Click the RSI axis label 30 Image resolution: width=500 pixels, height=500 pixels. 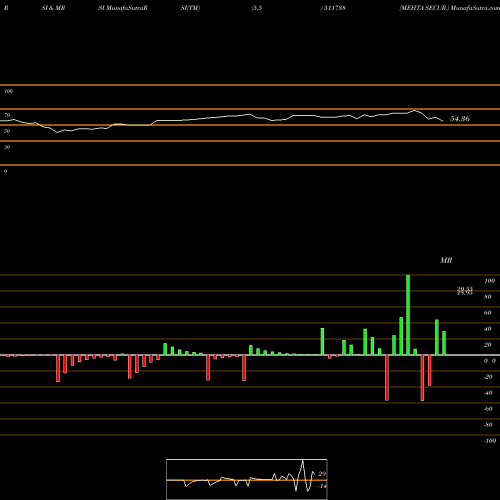[x=7, y=147]
